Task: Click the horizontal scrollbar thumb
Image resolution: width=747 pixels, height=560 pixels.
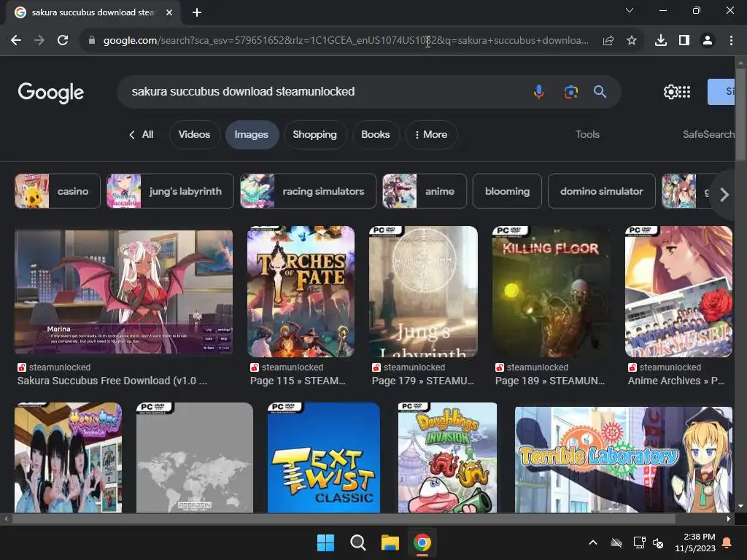Action: point(343,518)
